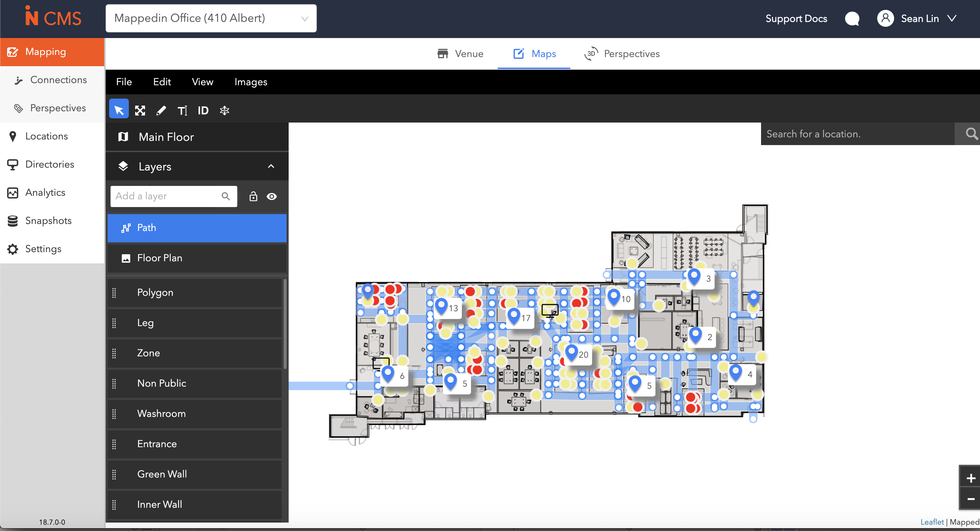
Task: Zoom in on the map
Action: coord(970,478)
